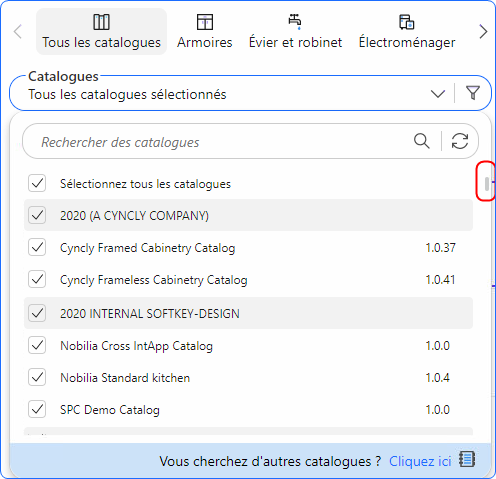496x479 pixels.
Task: Click the Cliquez ici link
Action: 420,461
